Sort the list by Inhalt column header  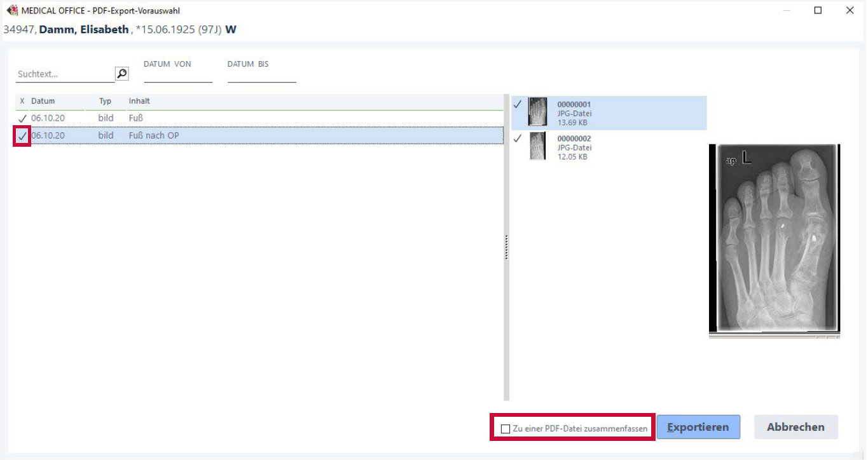(x=139, y=101)
